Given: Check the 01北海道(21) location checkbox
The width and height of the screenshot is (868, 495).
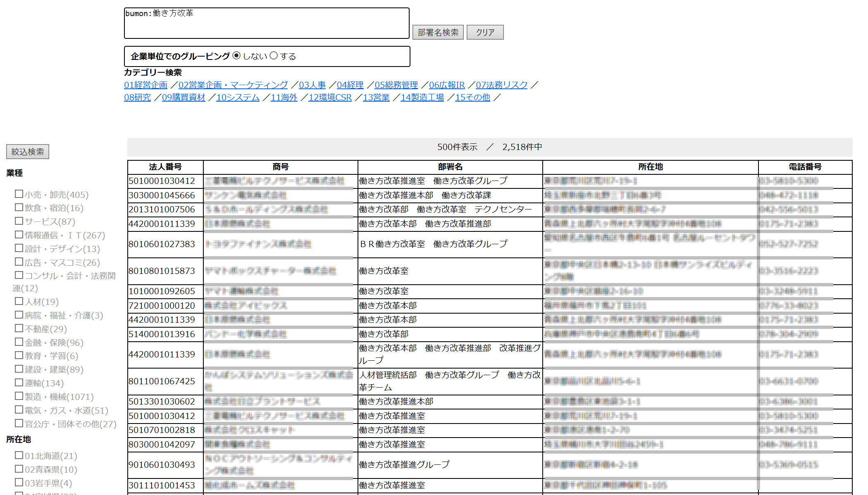Looking at the screenshot, I should coord(18,455).
